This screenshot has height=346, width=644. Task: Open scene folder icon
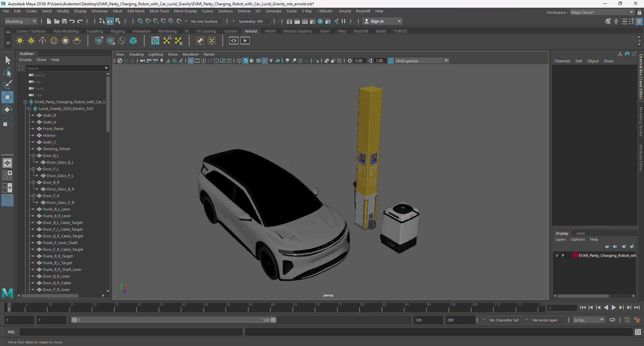57,21
